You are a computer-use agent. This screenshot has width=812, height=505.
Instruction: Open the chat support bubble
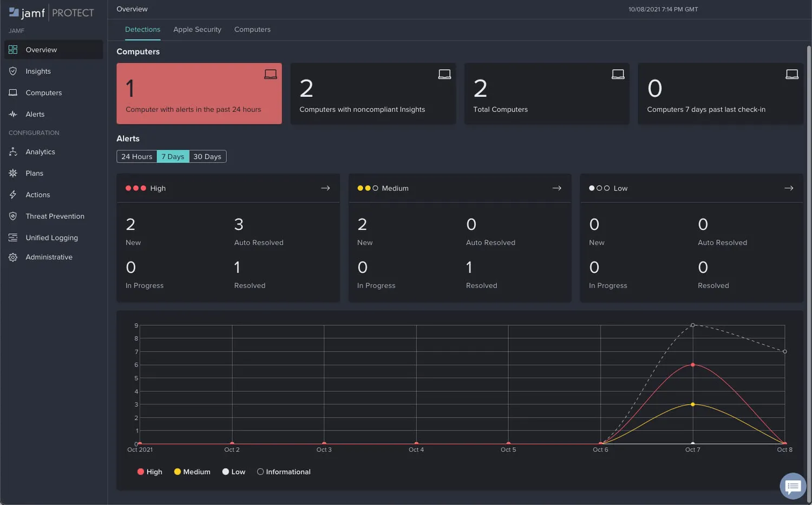tap(793, 487)
